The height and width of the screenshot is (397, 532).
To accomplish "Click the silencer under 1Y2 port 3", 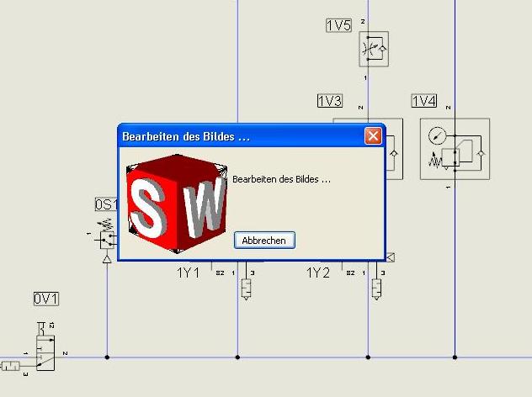I will (x=376, y=289).
